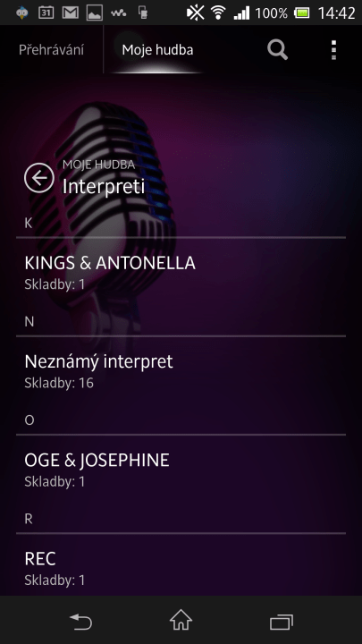The width and height of the screenshot is (362, 644).
Task: Tap the Walkman notification icon
Action: [119, 13]
